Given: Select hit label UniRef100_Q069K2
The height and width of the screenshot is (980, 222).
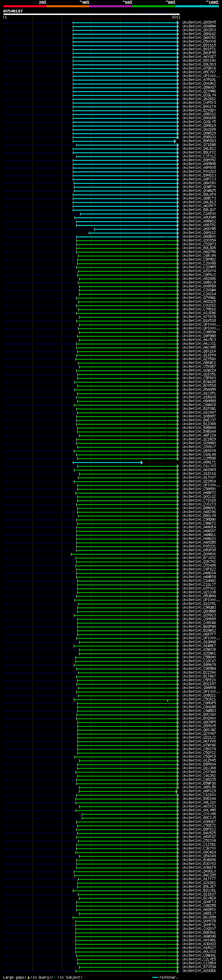Looking at the screenshot, I should coord(199,84).
